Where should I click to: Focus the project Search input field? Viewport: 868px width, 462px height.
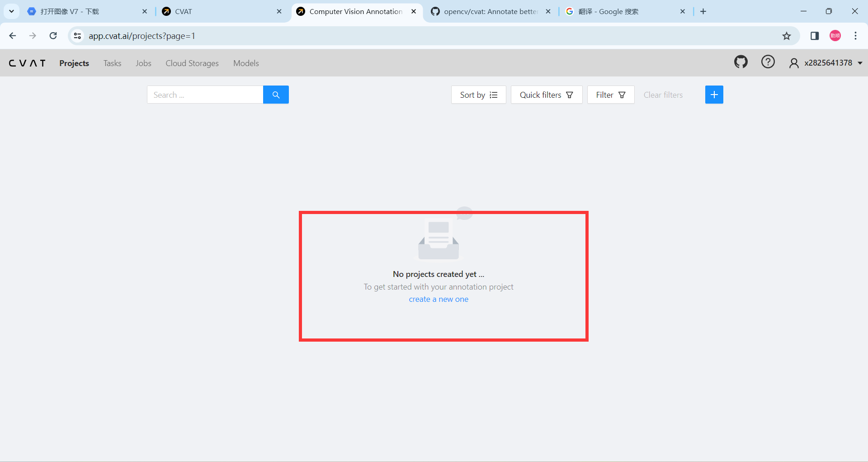tap(205, 95)
